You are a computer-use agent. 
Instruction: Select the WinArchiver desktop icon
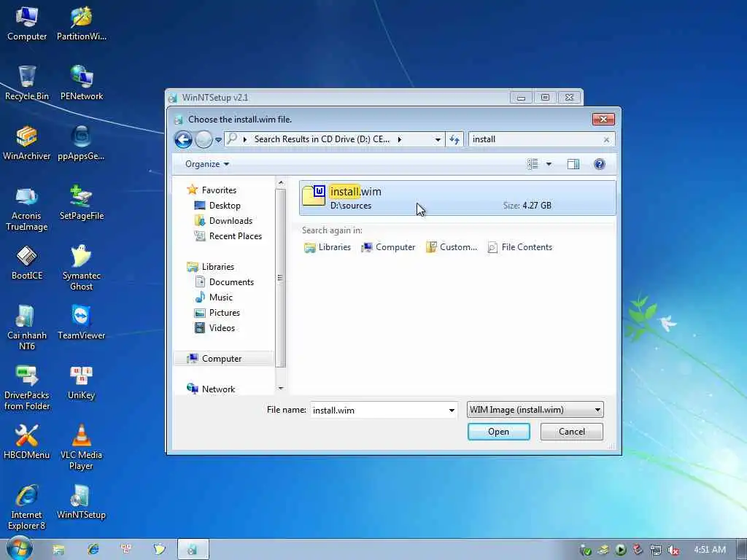[x=27, y=144]
